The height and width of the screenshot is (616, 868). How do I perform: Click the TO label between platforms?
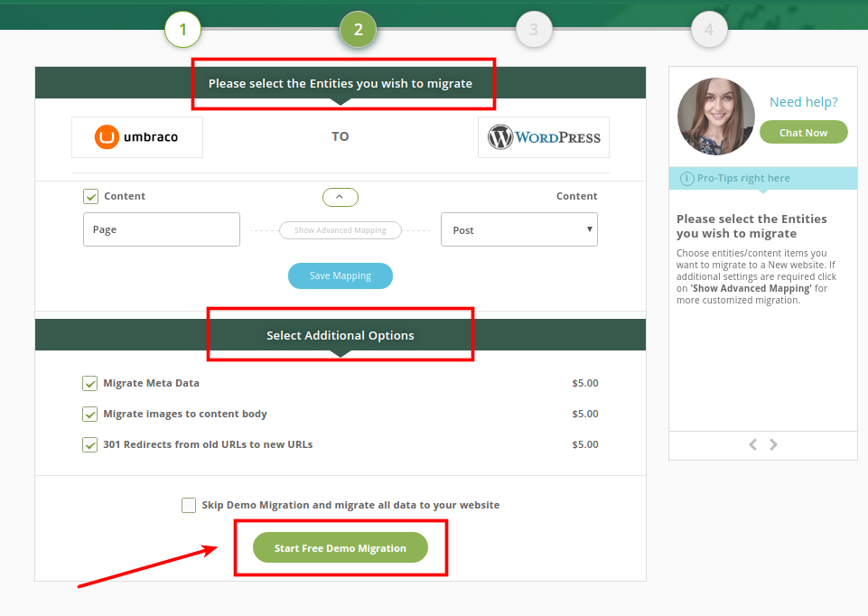tap(341, 136)
